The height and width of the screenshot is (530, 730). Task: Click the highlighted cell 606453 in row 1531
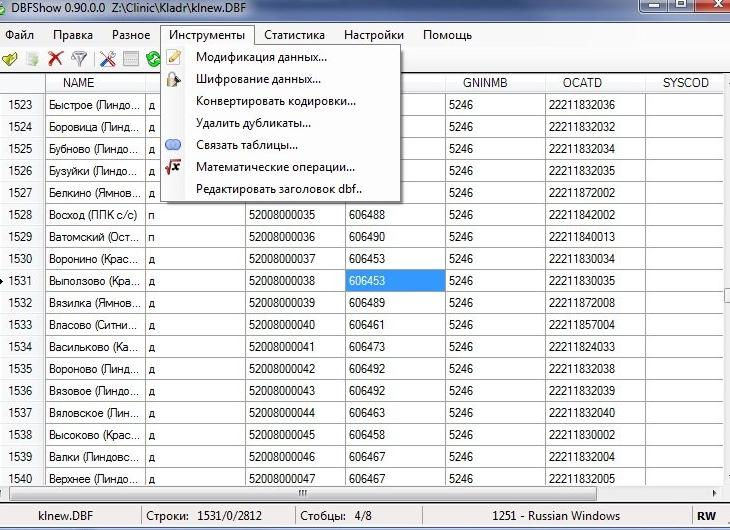[395, 281]
